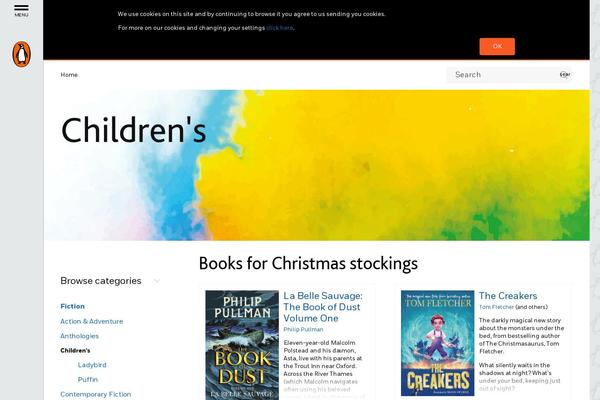Open the Puffin subcategory

88,379
